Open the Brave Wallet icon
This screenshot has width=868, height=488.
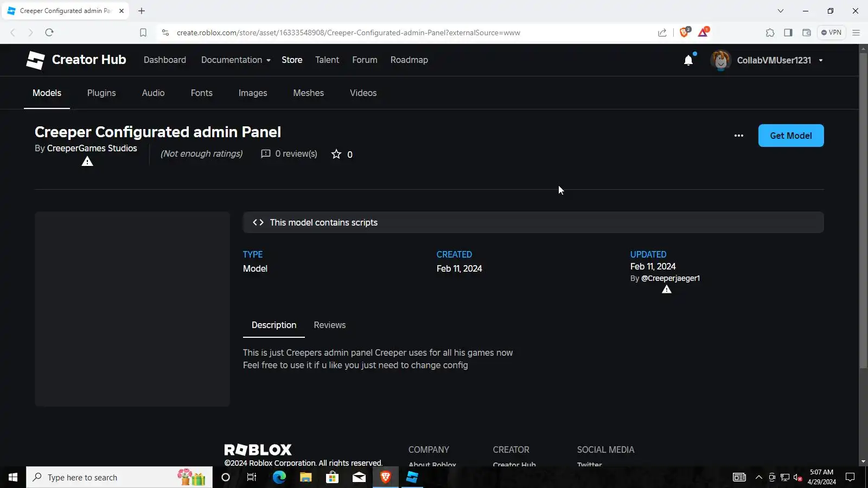tap(807, 33)
